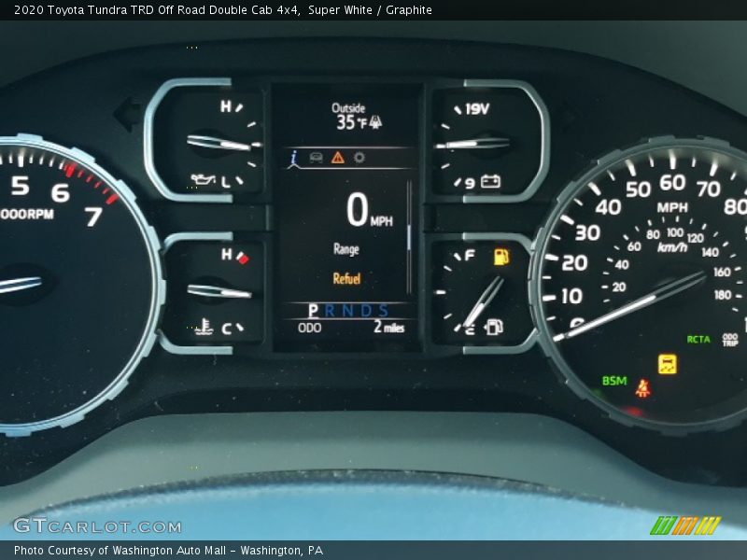This screenshot has height=560, width=747.
Task: Click the 'Washington Auto Mall' photo credit
Action: click(169, 551)
